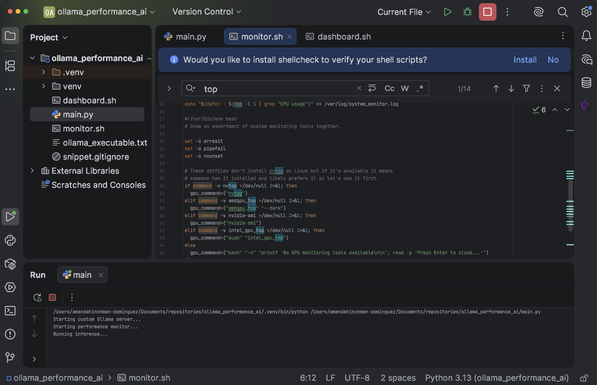Image resolution: width=597 pixels, height=385 pixels.
Task: Open the Services tool window
Action: pyautogui.click(x=10, y=287)
